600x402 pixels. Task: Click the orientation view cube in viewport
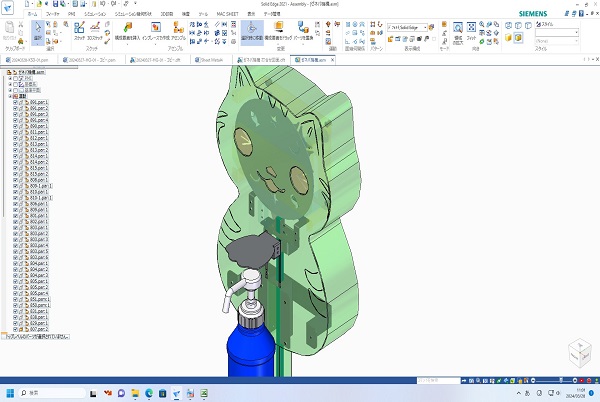tap(580, 353)
